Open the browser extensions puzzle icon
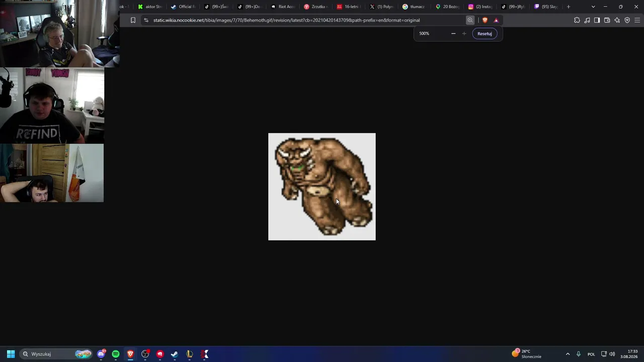Viewport: 644px width, 362px height. coord(577,20)
